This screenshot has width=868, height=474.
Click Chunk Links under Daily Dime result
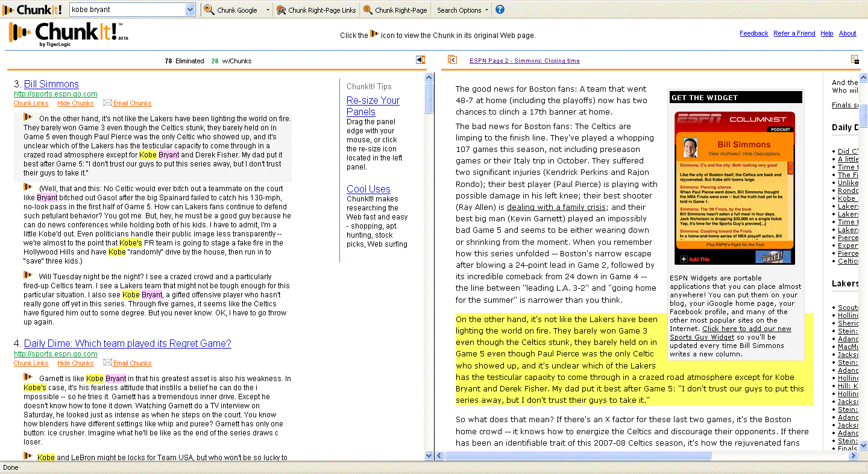click(31, 364)
